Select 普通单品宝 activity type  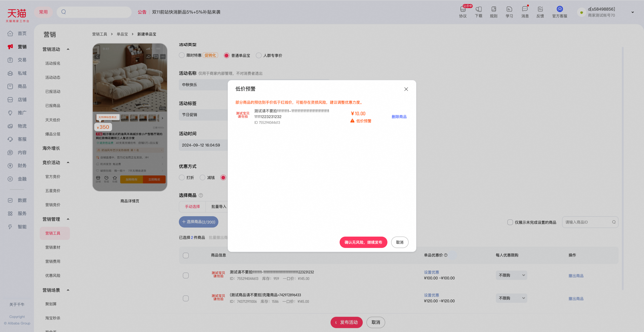pos(226,55)
